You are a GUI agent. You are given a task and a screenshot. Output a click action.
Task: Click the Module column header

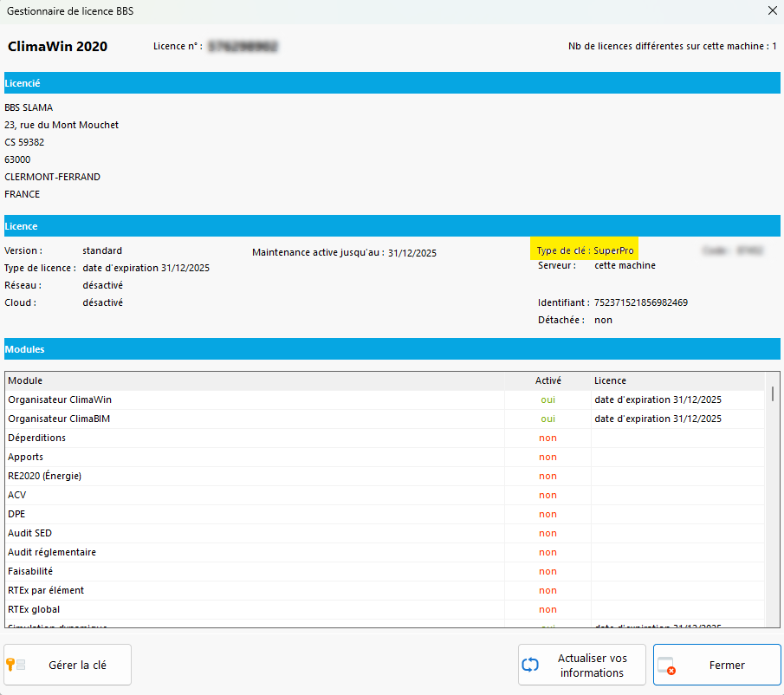point(255,380)
